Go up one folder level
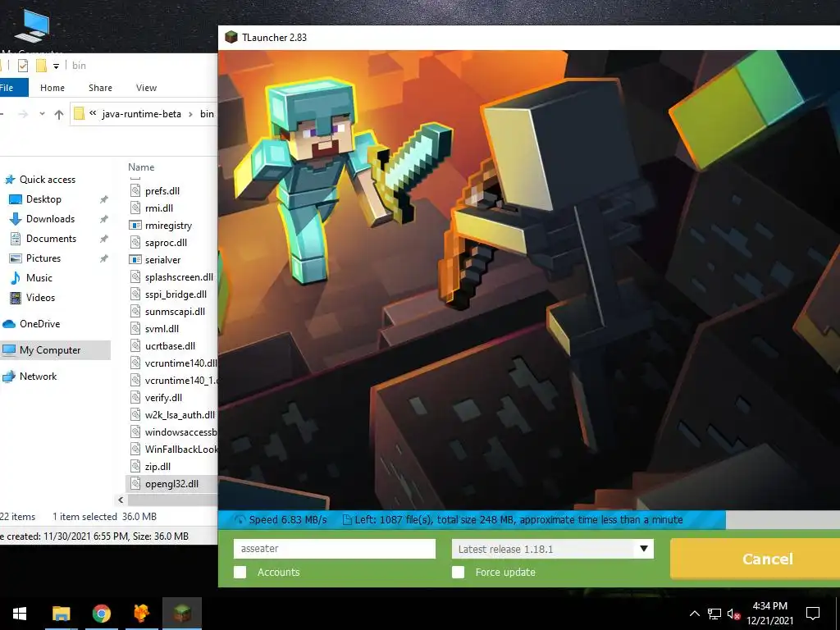840x630 pixels. 59,114
